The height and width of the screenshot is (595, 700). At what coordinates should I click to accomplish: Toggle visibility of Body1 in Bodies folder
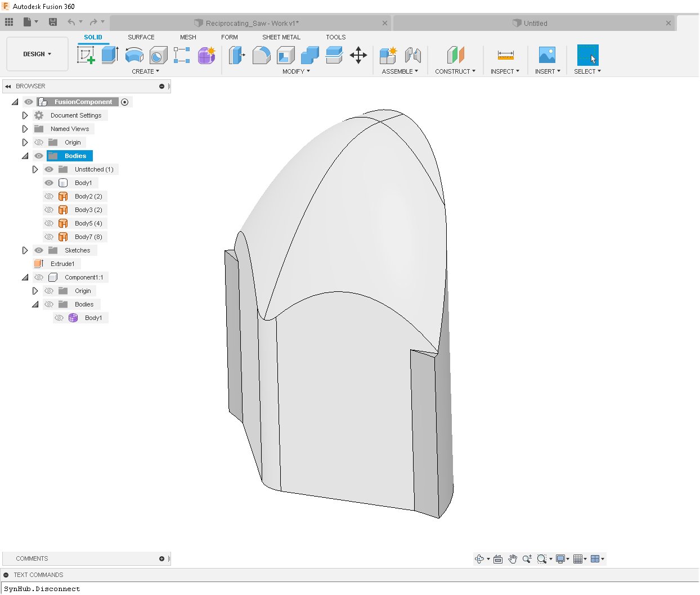coord(49,183)
